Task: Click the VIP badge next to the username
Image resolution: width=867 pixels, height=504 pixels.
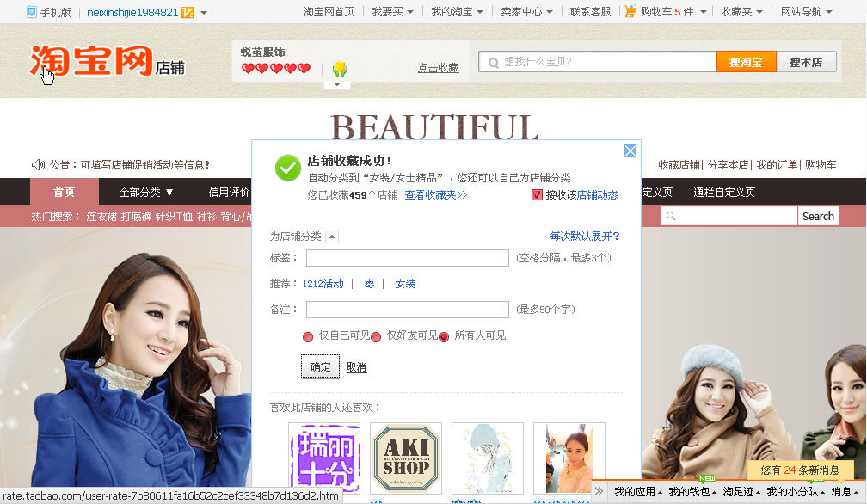Action: (188, 12)
